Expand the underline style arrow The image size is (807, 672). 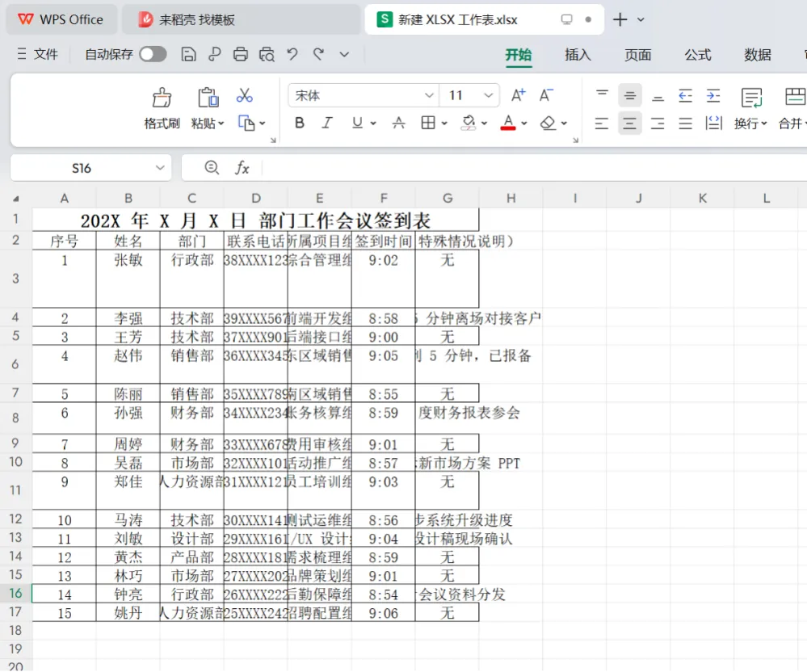coord(373,124)
